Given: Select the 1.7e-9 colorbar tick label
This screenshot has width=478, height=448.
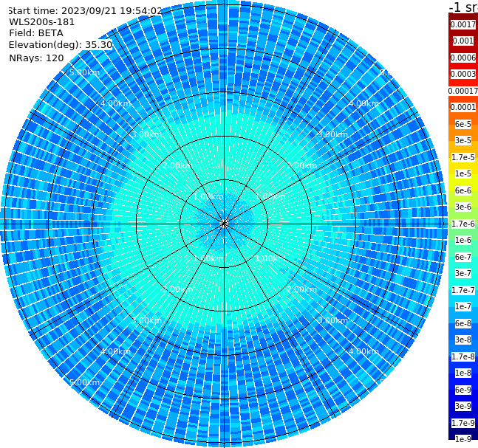Looking at the screenshot, I should (x=463, y=423).
